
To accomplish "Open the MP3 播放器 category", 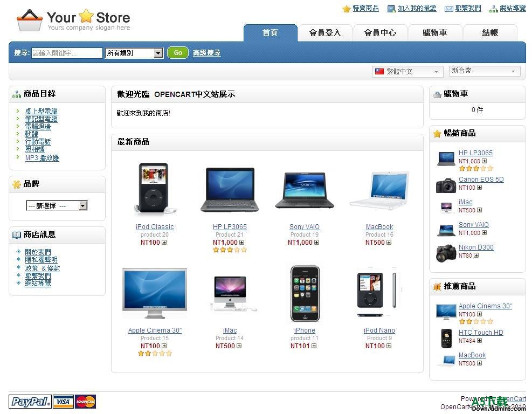I will click(42, 158).
